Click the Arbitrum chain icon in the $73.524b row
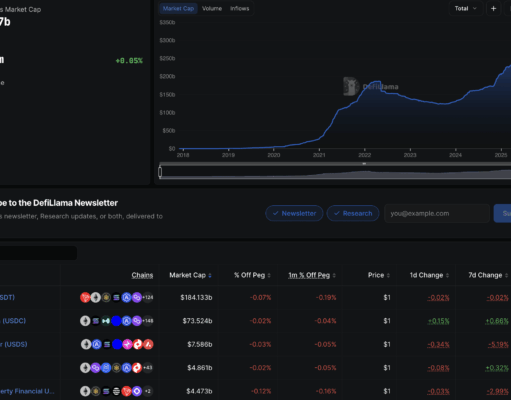511x400 pixels. point(126,321)
